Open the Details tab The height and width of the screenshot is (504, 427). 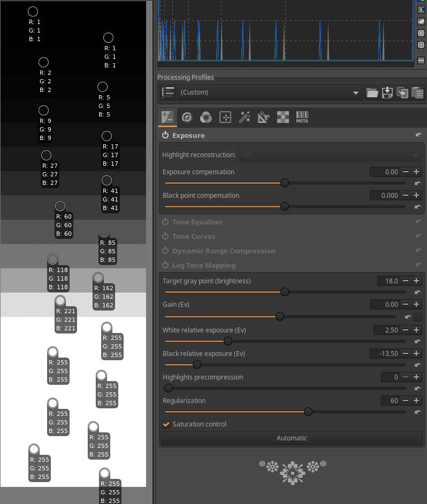point(187,117)
